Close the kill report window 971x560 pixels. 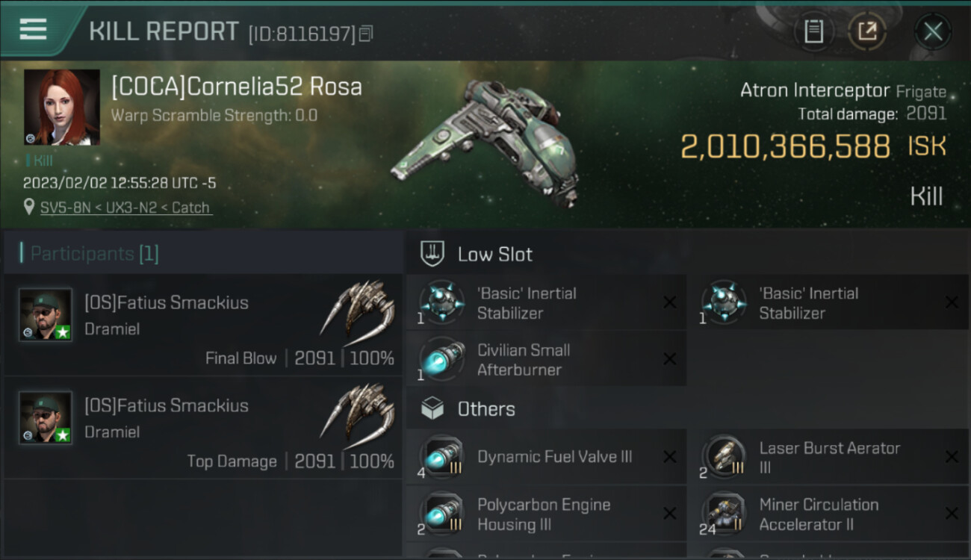click(933, 31)
